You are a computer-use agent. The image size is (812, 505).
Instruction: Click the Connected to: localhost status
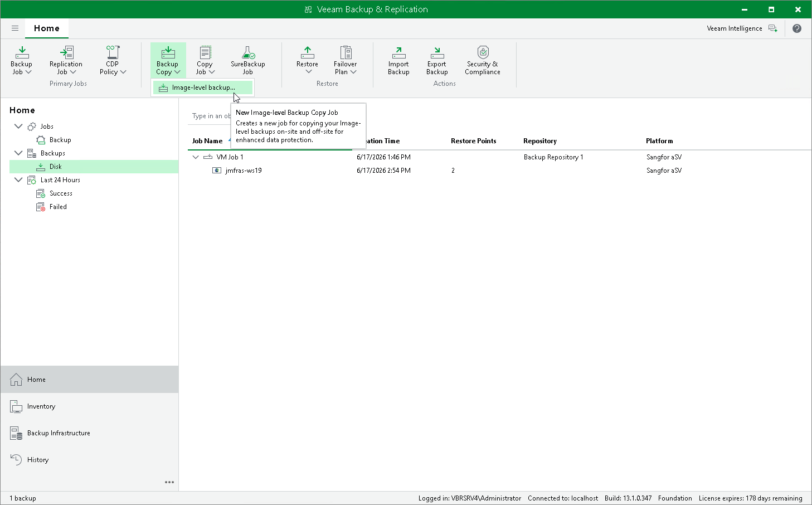click(x=563, y=498)
